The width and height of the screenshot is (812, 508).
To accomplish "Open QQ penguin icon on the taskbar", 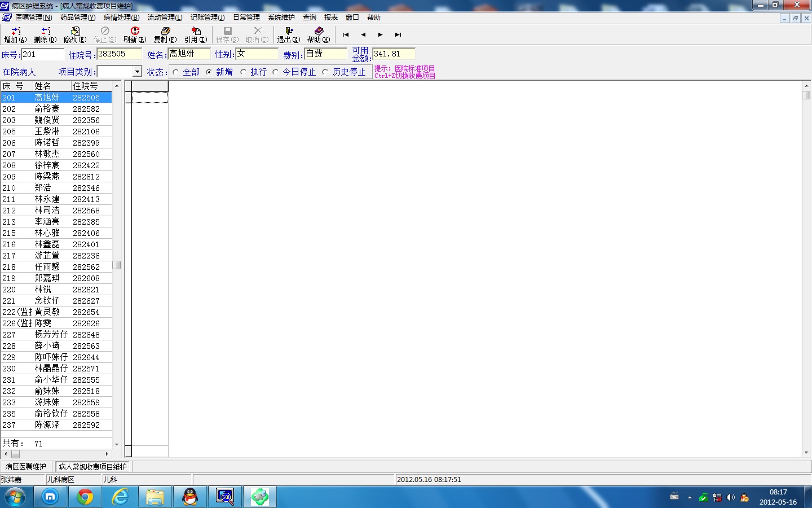I will click(x=190, y=497).
